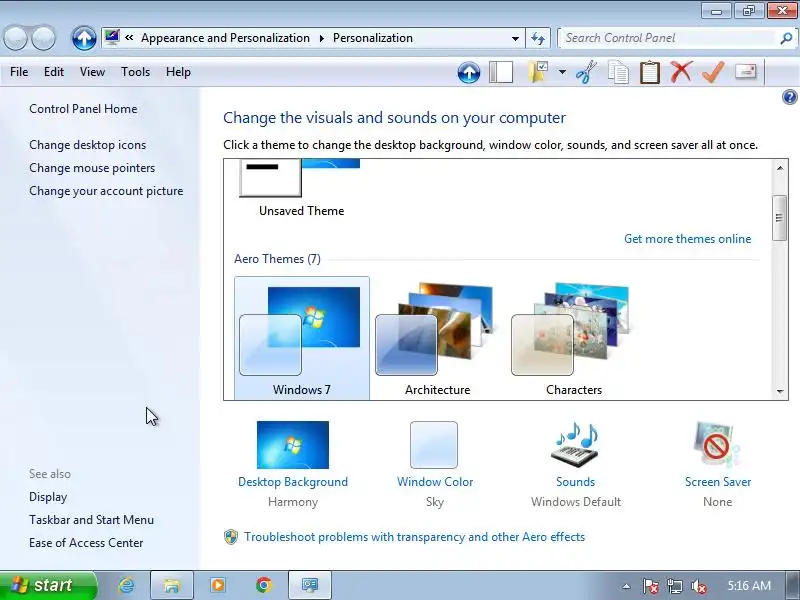This screenshot has height=600, width=800.
Task: Open Ease of Access Center link
Action: [86, 543]
